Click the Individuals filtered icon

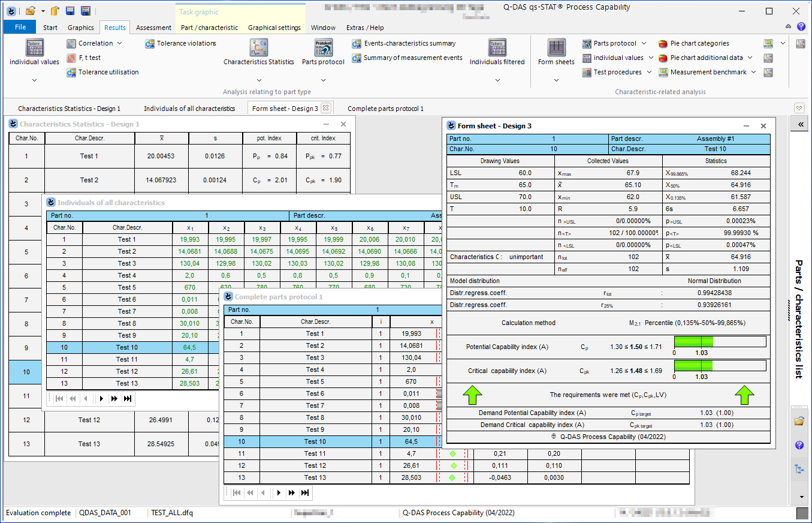point(497,47)
